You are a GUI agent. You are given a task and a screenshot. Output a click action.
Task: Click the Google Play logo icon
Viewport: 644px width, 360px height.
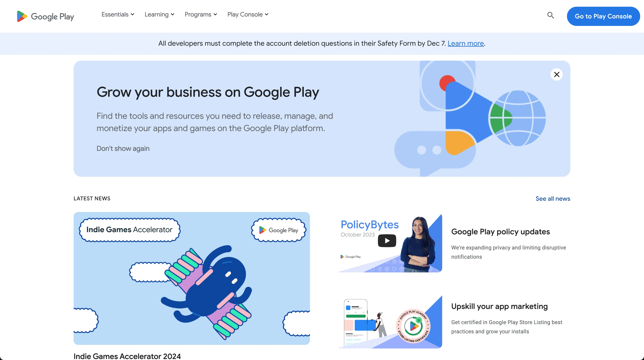(x=22, y=16)
